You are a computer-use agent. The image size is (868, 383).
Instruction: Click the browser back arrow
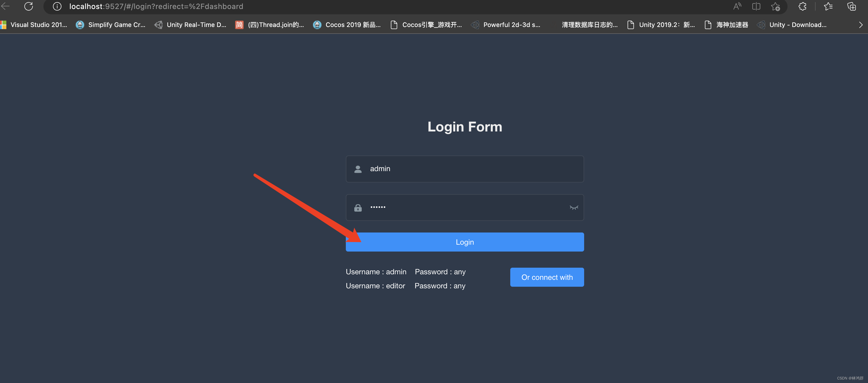[5, 6]
